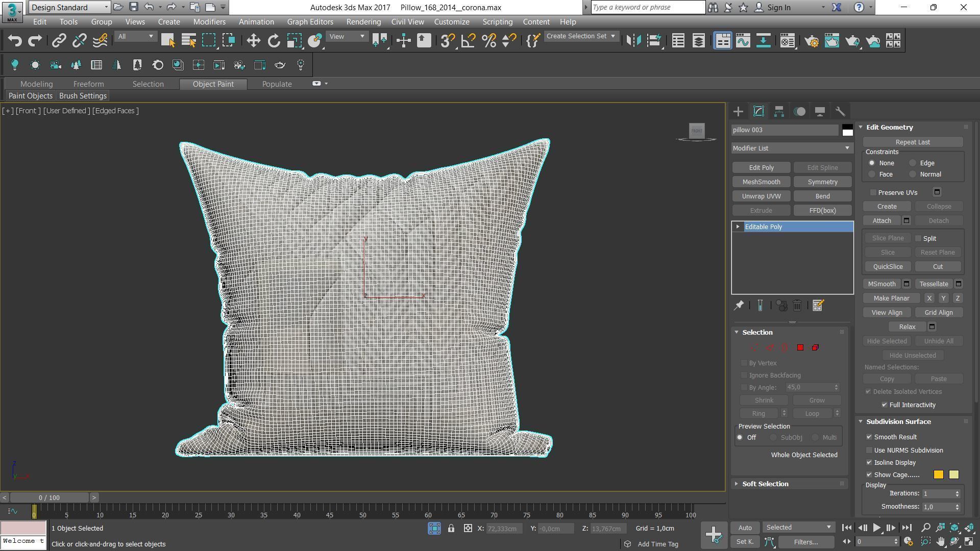The width and height of the screenshot is (980, 551).
Task: Select Polygon sub-object level icon
Action: (800, 347)
